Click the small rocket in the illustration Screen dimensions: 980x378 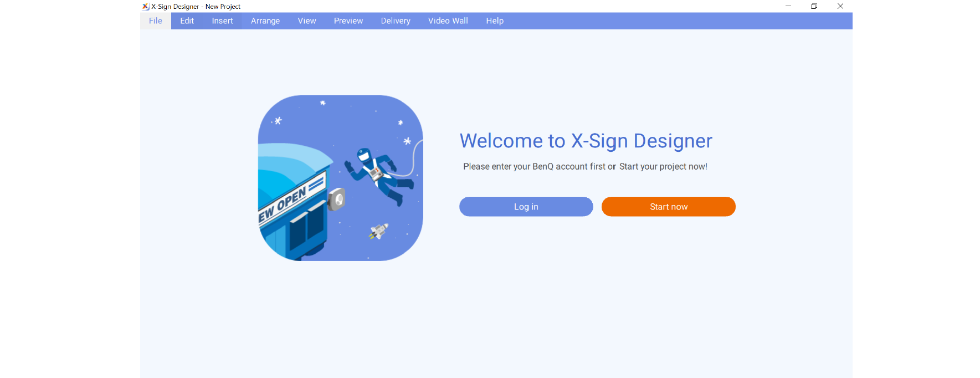tap(379, 231)
